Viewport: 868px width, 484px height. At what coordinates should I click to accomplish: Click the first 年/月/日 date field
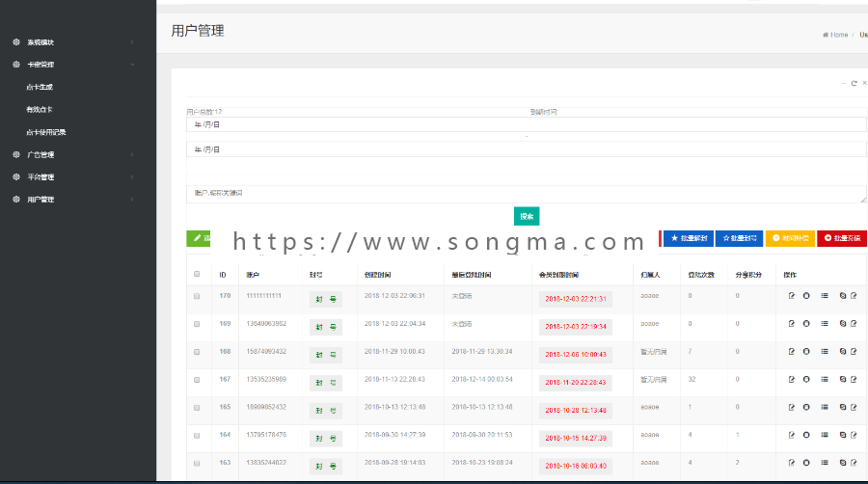(526, 124)
